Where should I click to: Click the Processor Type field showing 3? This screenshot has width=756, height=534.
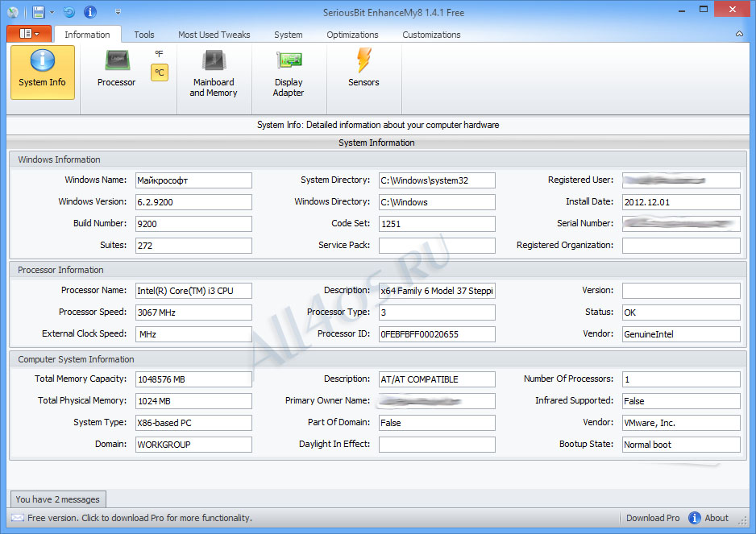point(437,313)
